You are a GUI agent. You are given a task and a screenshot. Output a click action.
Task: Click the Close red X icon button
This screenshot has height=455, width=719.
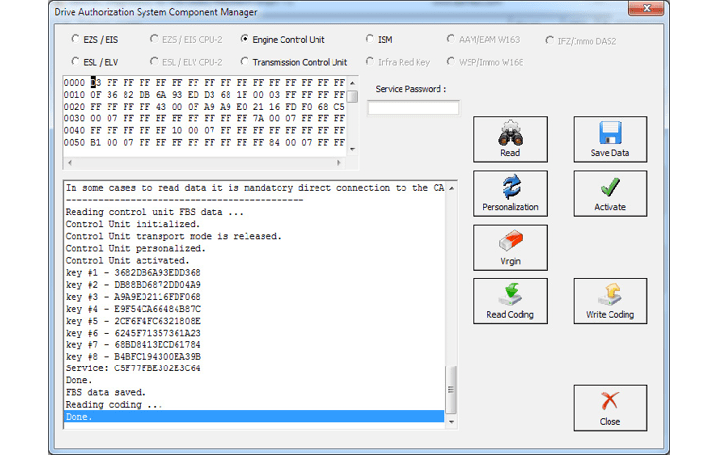click(x=610, y=402)
